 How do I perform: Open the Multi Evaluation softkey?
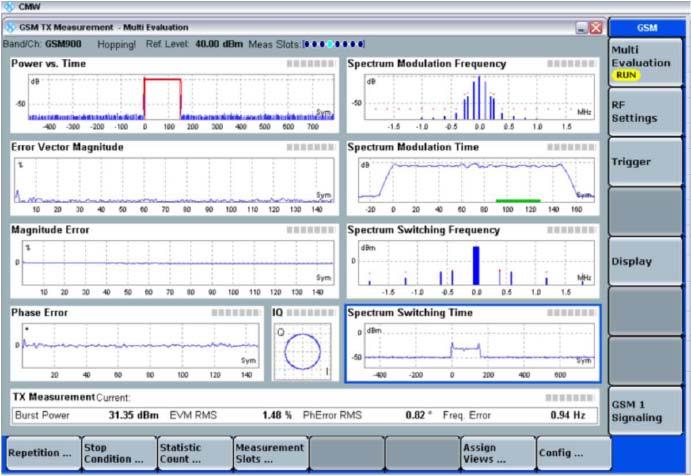pos(646,62)
